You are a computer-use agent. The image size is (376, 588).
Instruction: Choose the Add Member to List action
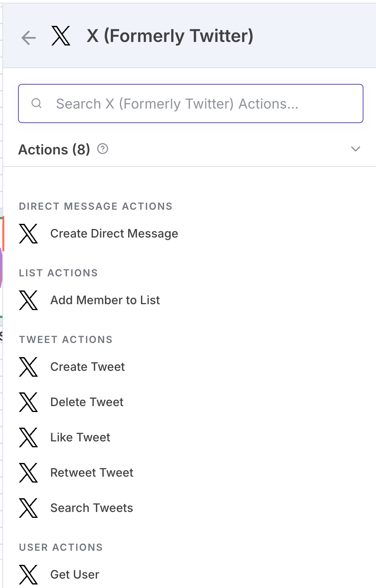click(105, 300)
